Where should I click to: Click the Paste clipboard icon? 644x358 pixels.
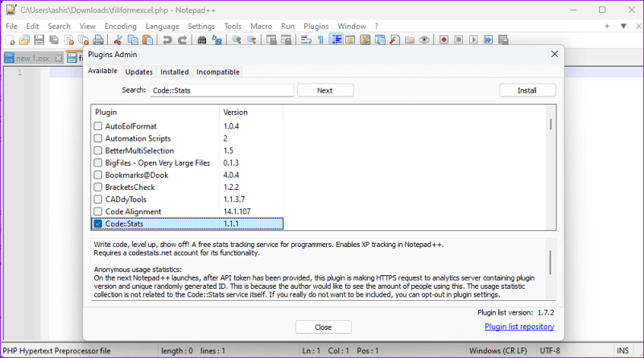[x=147, y=40]
